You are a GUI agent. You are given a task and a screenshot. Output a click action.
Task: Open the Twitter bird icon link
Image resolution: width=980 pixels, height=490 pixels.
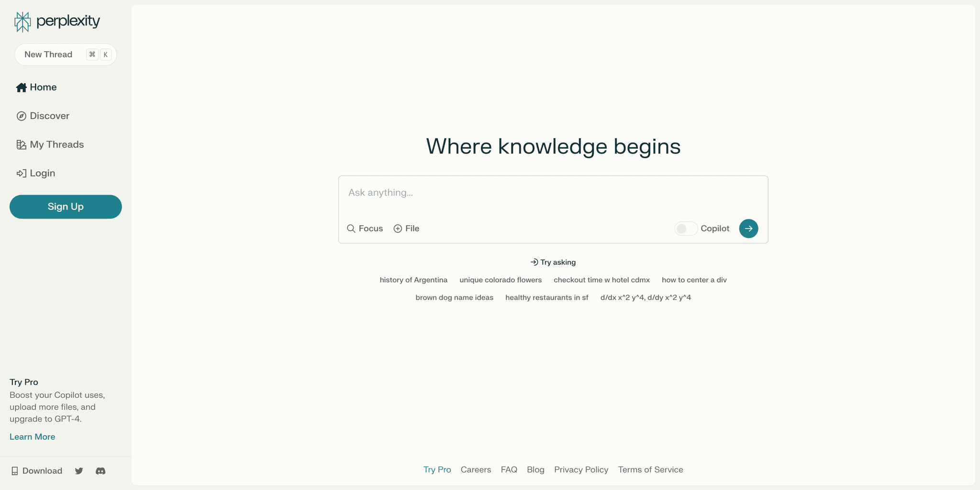[x=79, y=471]
